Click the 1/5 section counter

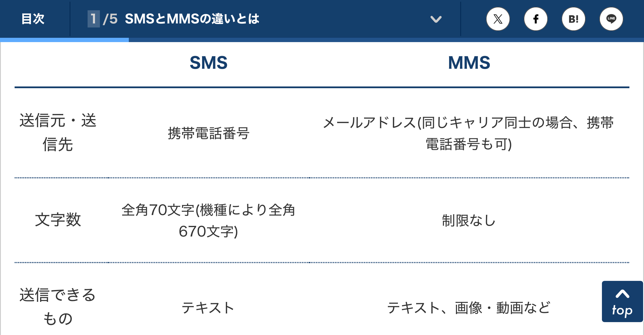tap(102, 19)
